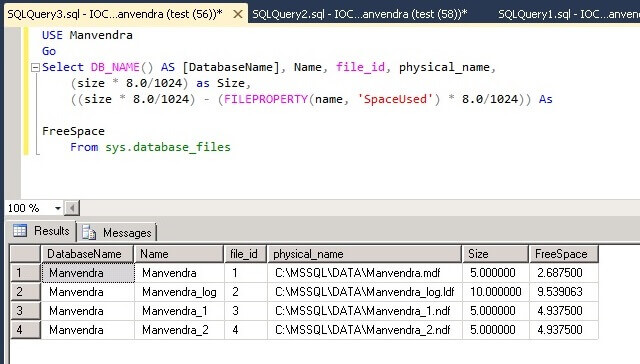Collapse the Select statement code block
This screenshot has width=640, height=364.
(x=36, y=67)
